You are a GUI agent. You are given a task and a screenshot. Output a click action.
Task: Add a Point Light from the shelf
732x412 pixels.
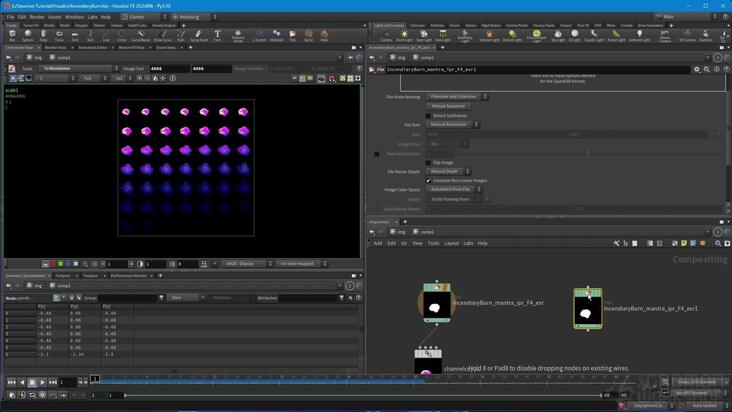pos(404,35)
